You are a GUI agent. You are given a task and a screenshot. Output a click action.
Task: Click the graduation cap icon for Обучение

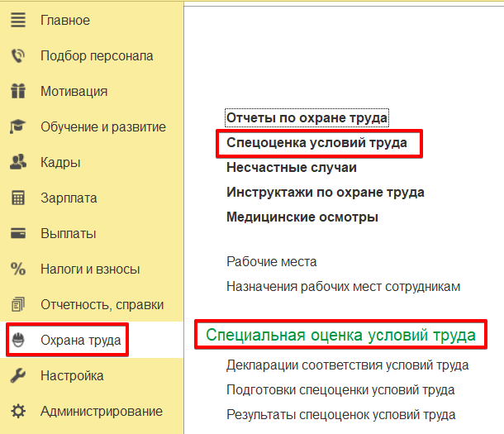[18, 126]
